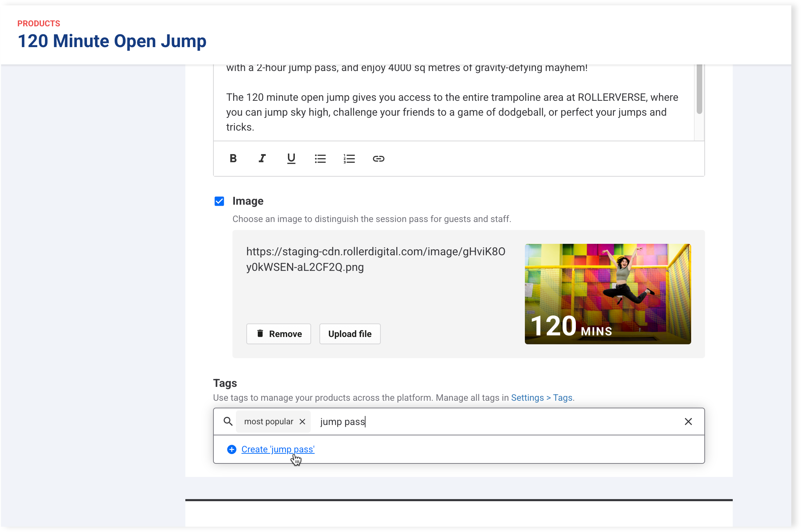Click the plus icon beside Create 'jump pass'
Screen dimensions: 801x532
point(232,449)
